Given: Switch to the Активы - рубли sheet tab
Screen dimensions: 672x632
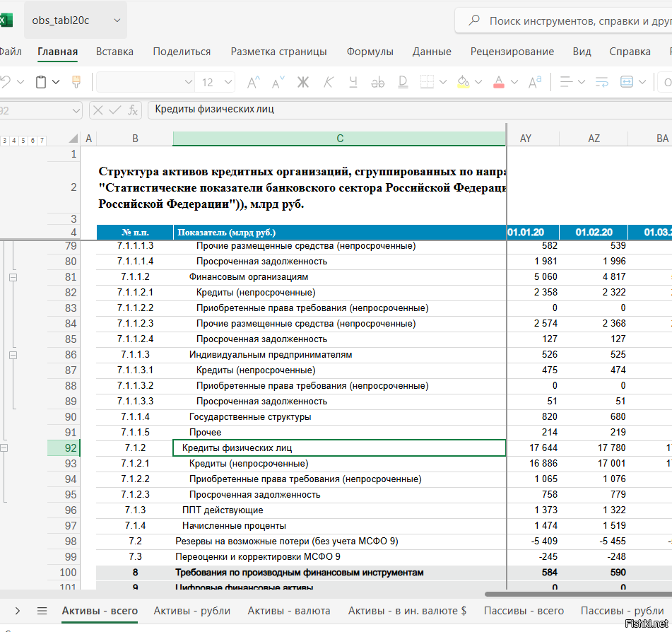Looking at the screenshot, I should 192,611.
